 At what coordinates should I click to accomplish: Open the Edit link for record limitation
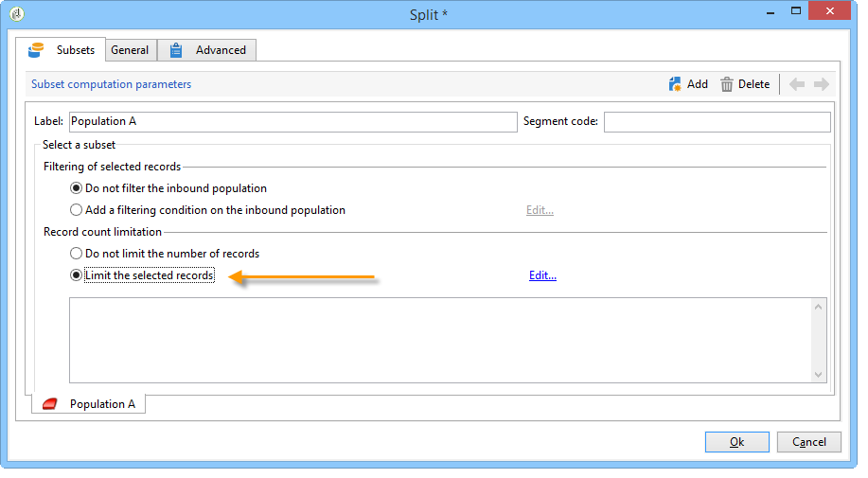[x=542, y=275]
